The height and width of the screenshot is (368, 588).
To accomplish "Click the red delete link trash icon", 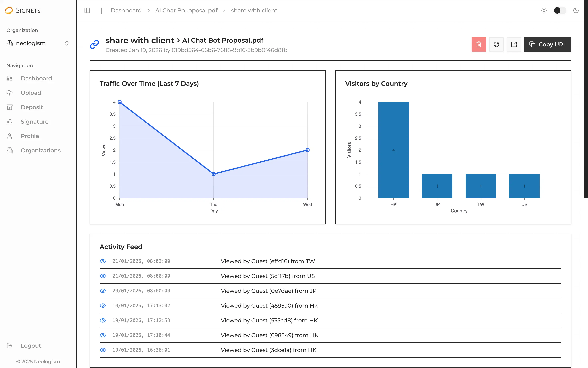I will point(478,44).
